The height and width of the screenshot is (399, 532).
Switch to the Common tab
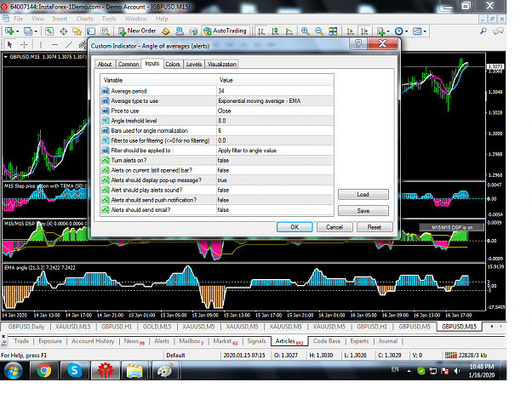(x=129, y=64)
